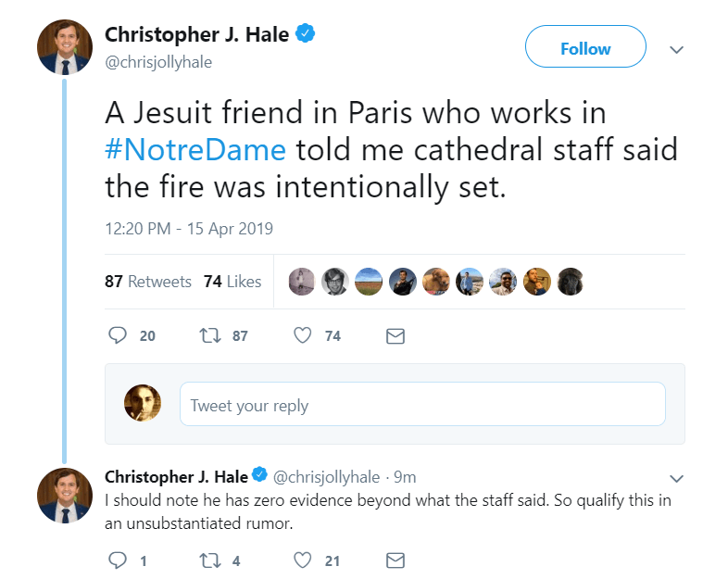Like the follow-up tweet
728x579 pixels.
[x=302, y=560]
